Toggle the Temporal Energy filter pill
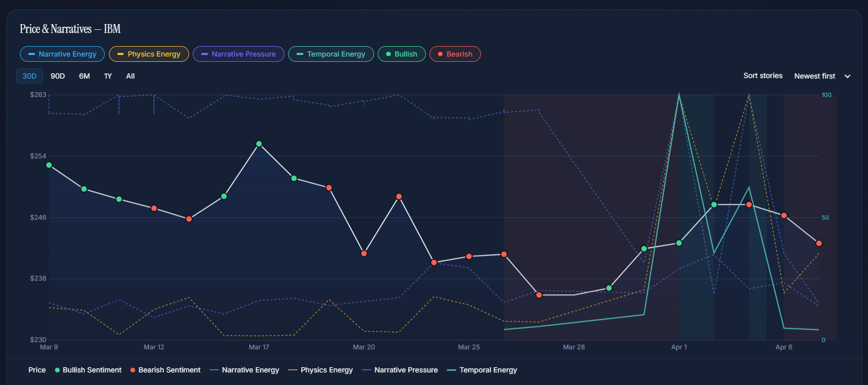 pyautogui.click(x=331, y=54)
